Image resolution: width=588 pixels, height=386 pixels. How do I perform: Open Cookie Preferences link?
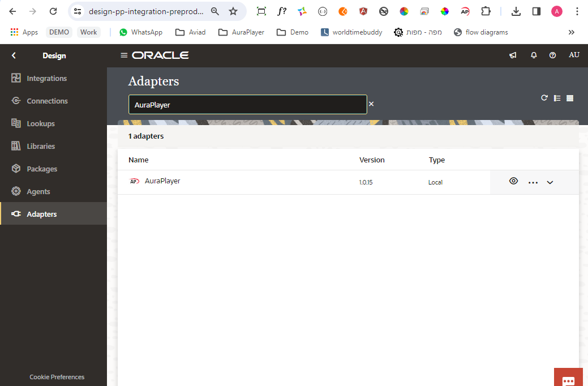57,377
